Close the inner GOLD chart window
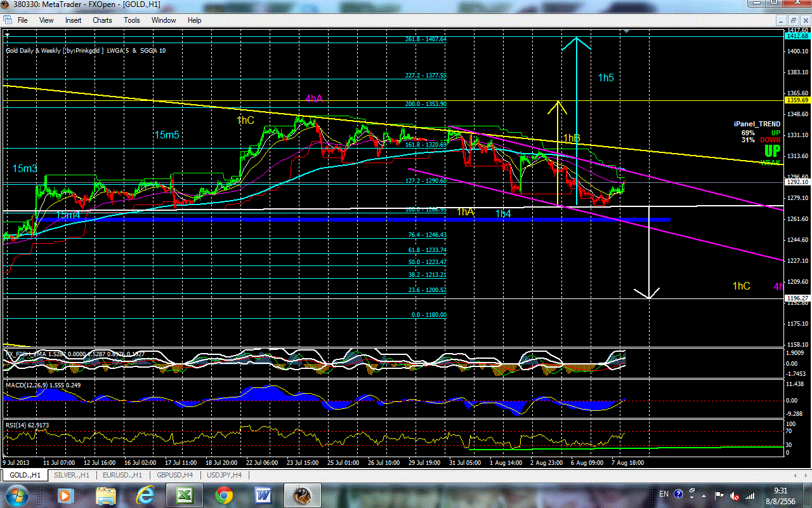 pyautogui.click(x=805, y=20)
